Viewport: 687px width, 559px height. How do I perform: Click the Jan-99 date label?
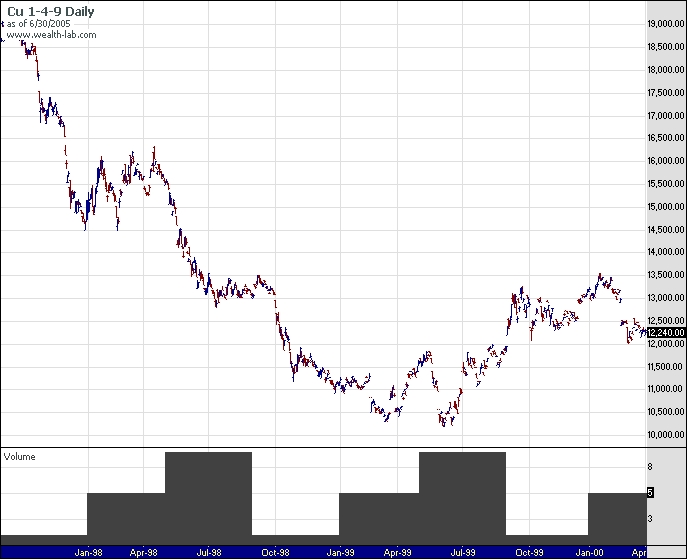click(x=340, y=551)
